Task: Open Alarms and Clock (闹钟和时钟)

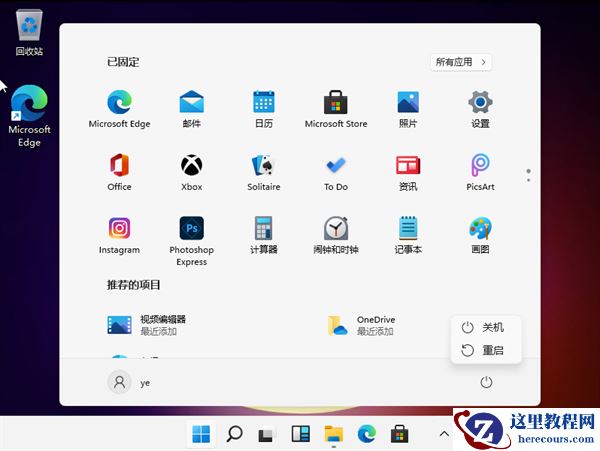Action: 336,235
